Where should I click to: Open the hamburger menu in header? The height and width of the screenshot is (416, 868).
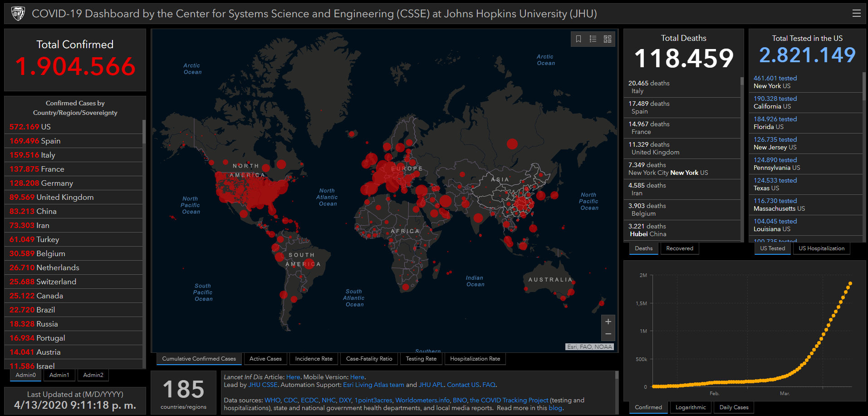[x=856, y=14]
